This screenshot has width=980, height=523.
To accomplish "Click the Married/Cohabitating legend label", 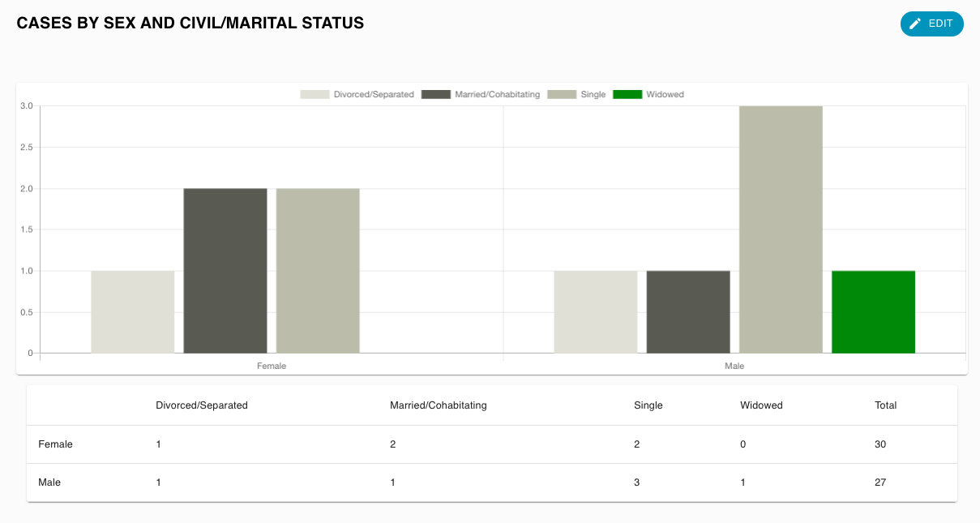I will 497,95.
